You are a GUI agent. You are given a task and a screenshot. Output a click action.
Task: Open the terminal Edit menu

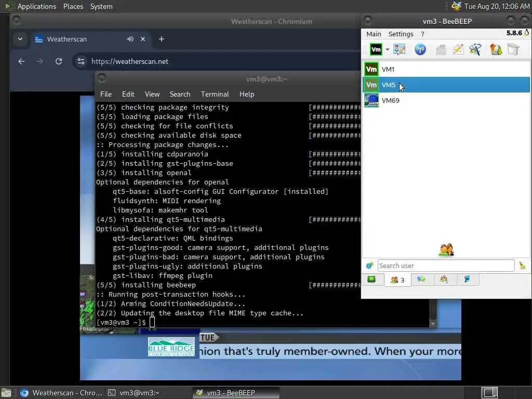click(128, 95)
